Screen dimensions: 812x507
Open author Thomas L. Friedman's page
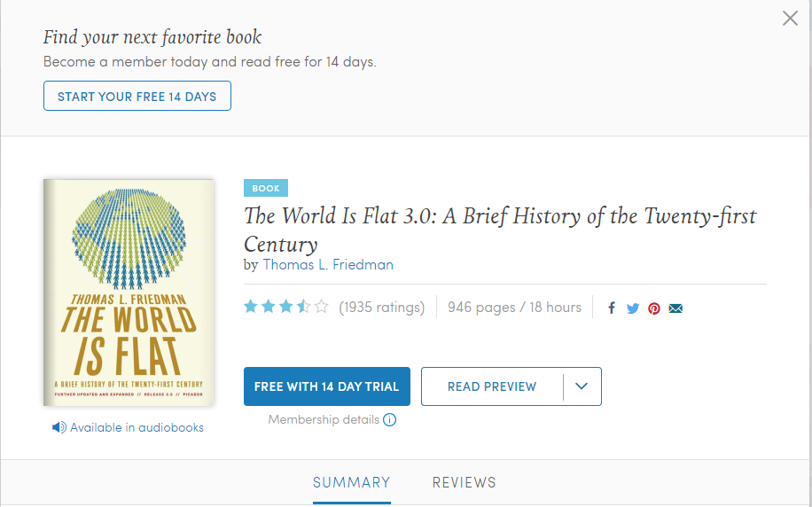[x=328, y=264]
